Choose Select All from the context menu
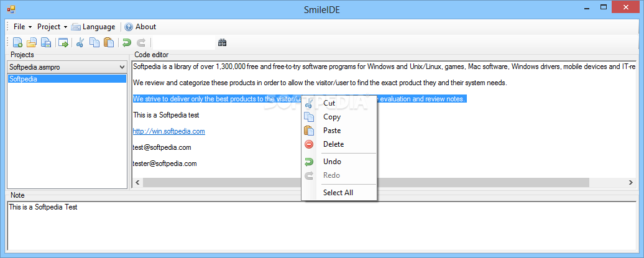The width and height of the screenshot is (644, 258). pos(339,193)
